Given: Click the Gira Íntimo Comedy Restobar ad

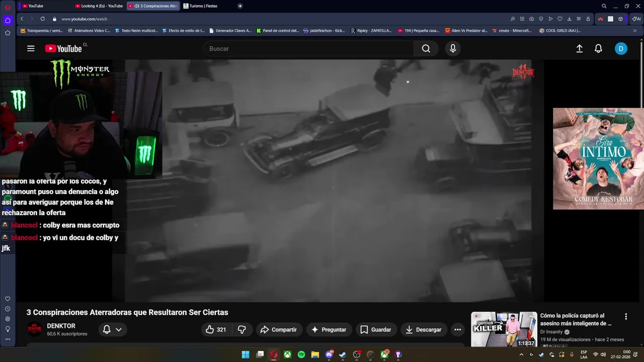Looking at the screenshot, I should [598, 158].
